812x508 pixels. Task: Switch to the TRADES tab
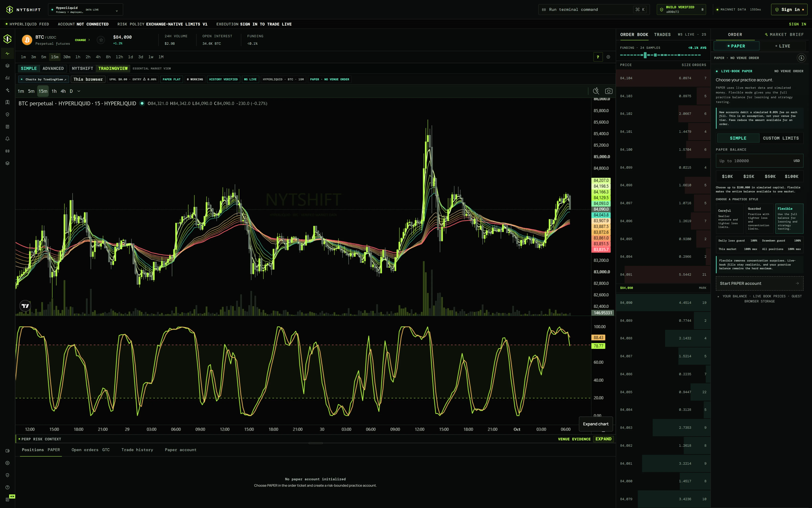pos(662,35)
